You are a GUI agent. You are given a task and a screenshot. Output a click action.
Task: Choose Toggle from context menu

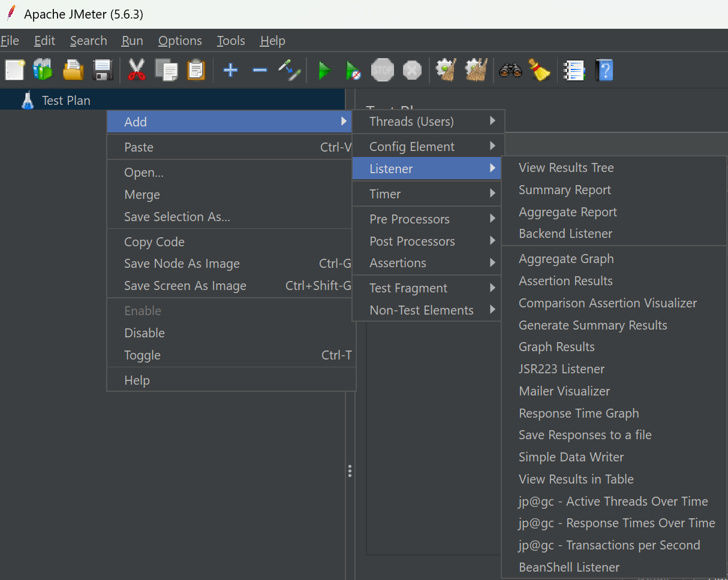pos(231,355)
